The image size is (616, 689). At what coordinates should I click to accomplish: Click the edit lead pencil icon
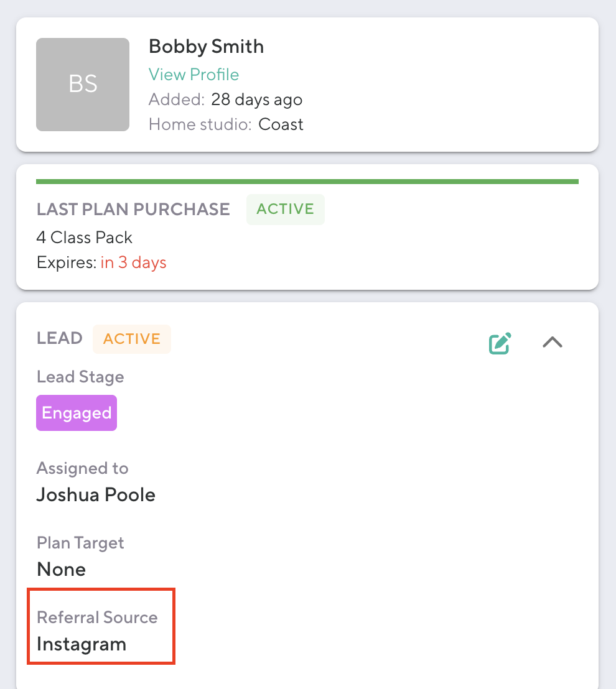click(500, 343)
